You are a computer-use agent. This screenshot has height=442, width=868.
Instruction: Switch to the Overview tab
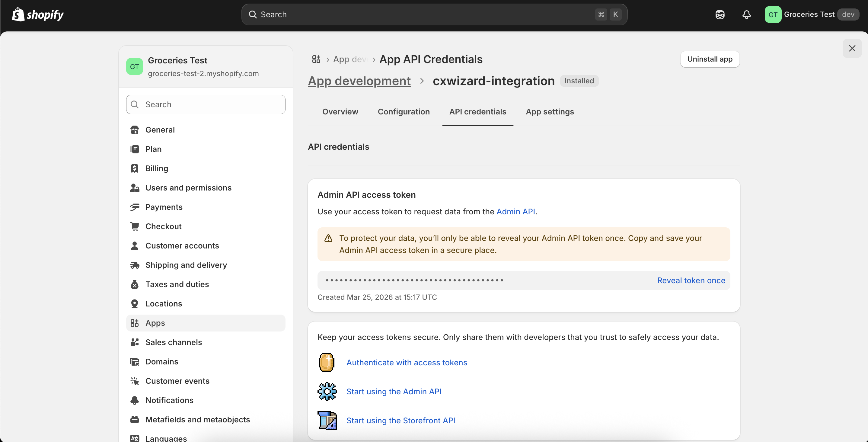tap(340, 112)
